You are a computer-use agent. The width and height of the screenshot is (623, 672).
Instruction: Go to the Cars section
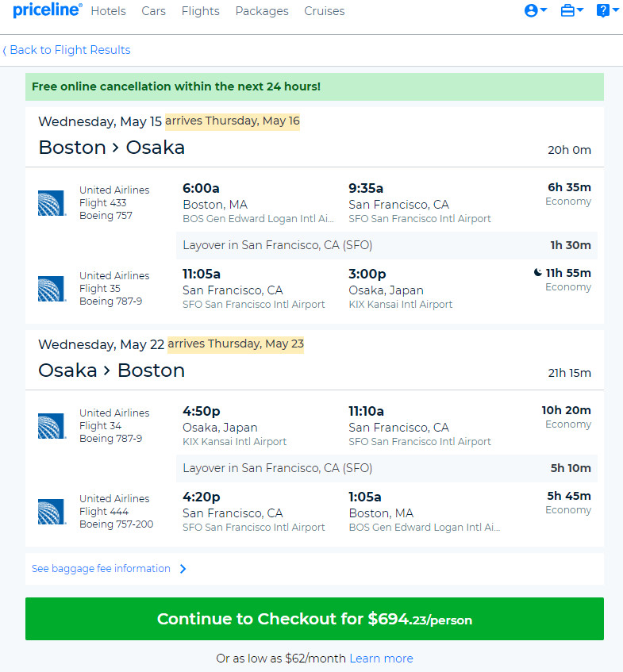[x=153, y=11]
